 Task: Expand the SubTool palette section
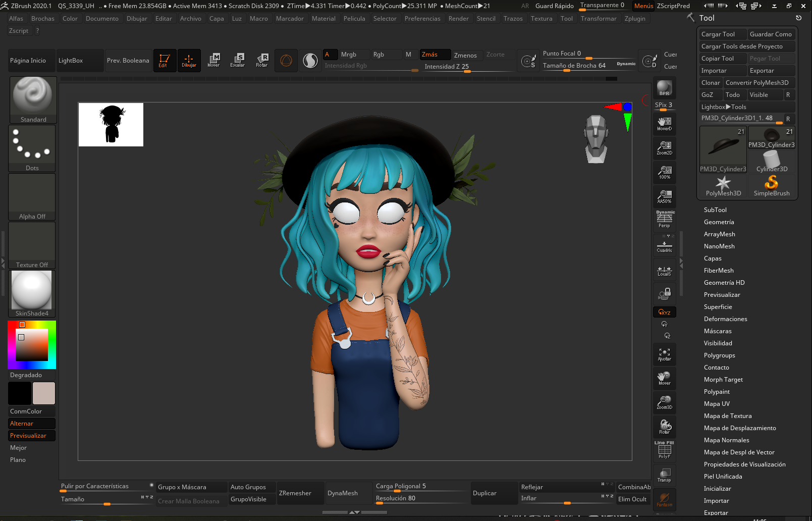click(x=715, y=210)
